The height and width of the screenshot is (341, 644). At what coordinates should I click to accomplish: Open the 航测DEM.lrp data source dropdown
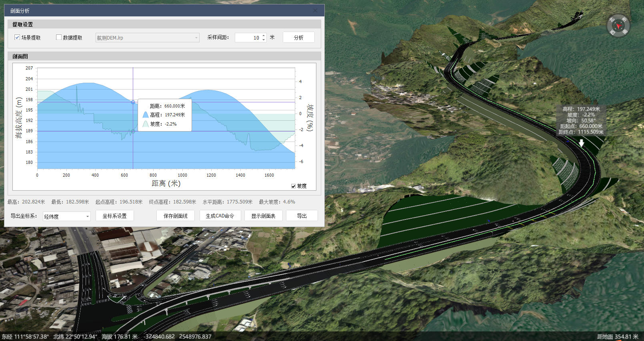147,38
